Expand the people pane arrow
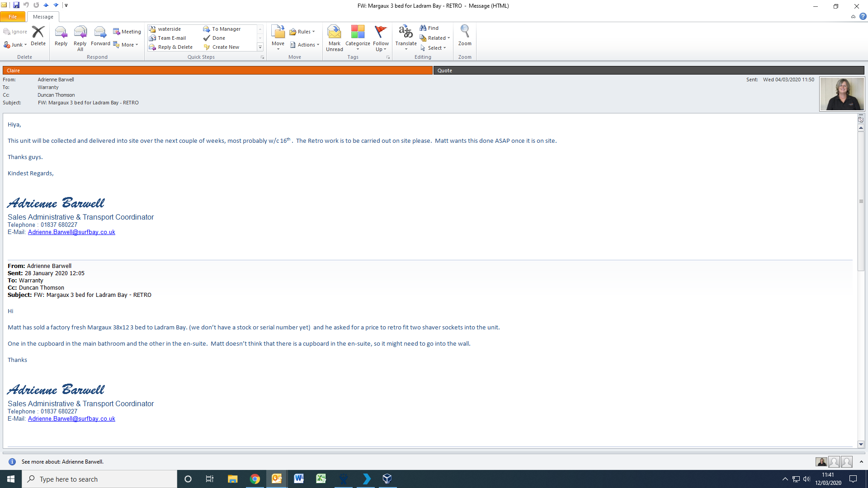The width and height of the screenshot is (868, 488). [861, 462]
